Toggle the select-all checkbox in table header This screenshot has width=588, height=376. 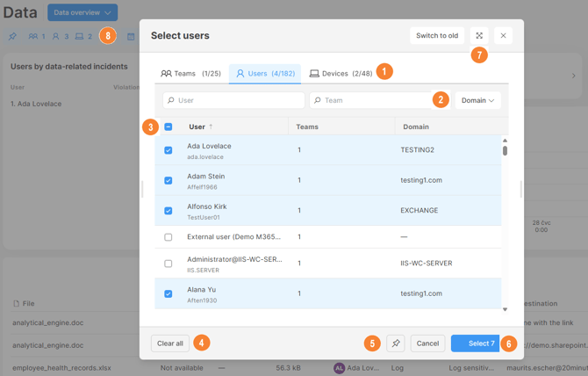(x=169, y=127)
